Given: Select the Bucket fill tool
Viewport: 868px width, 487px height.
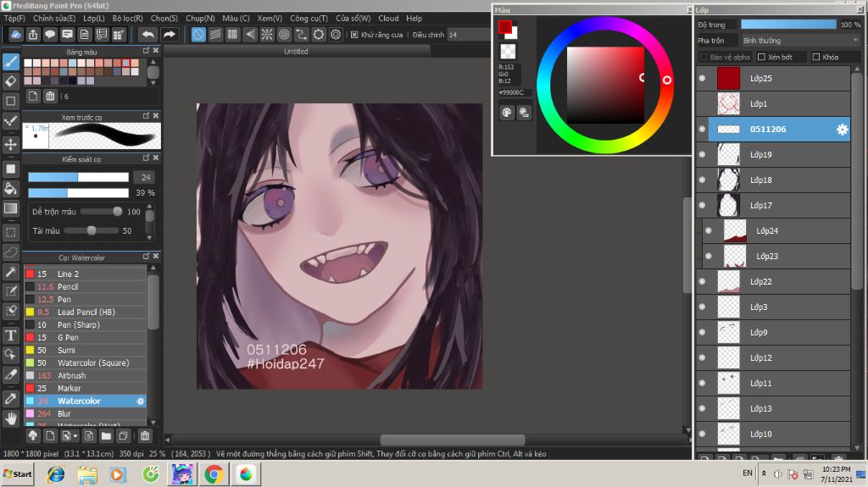Looking at the screenshot, I should click(x=10, y=189).
